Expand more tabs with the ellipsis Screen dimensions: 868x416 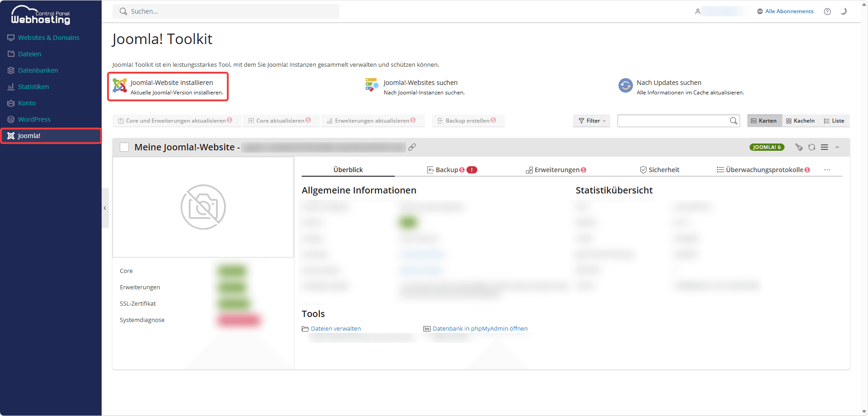click(x=827, y=170)
